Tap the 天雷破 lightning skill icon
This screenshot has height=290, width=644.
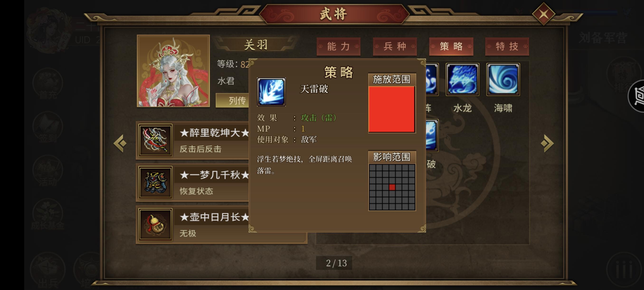271,92
